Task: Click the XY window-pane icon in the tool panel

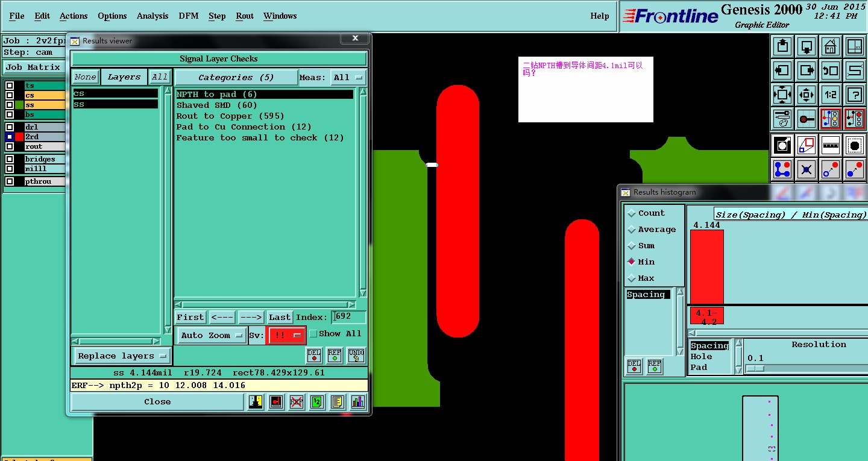Action: [x=855, y=46]
